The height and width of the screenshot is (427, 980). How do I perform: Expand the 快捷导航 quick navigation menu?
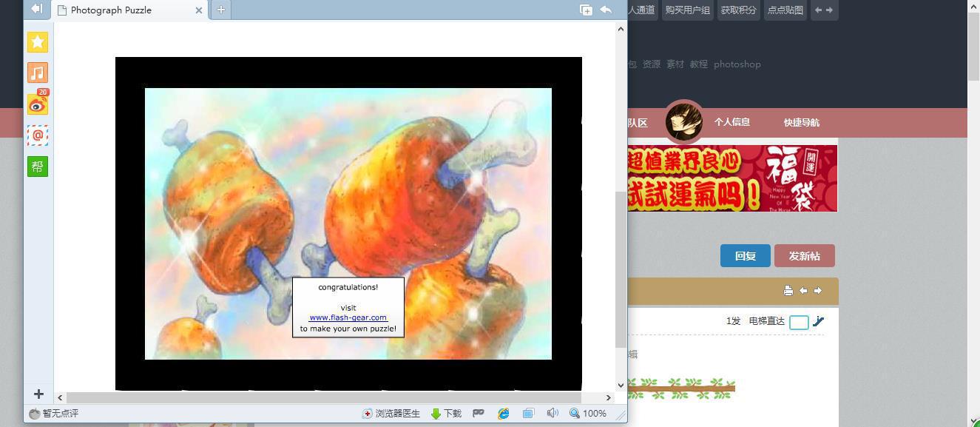(x=801, y=123)
